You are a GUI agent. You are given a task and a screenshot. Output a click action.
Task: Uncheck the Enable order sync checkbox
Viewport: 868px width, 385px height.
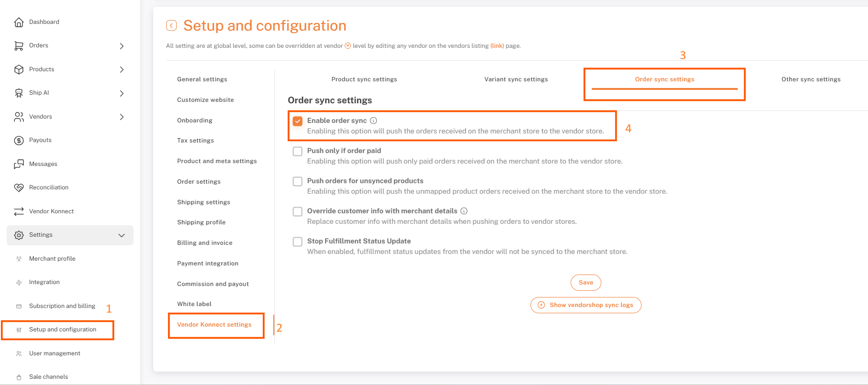click(298, 121)
